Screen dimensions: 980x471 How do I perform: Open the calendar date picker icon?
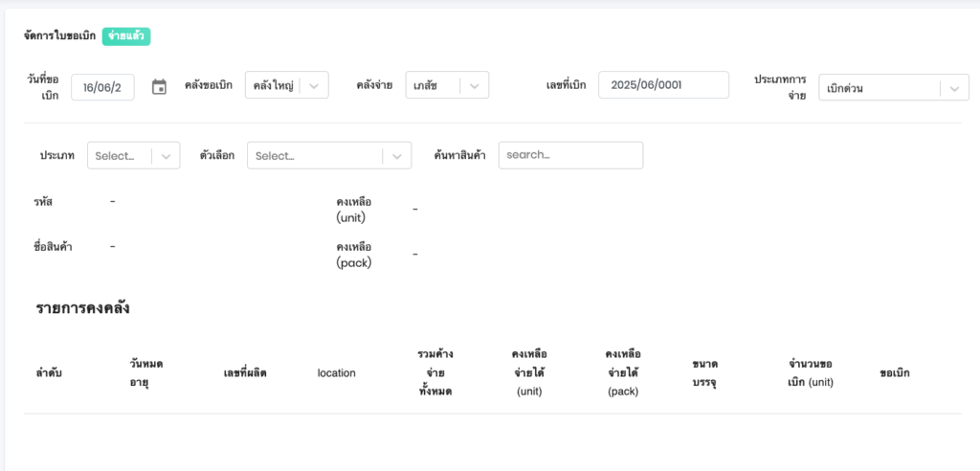click(160, 87)
